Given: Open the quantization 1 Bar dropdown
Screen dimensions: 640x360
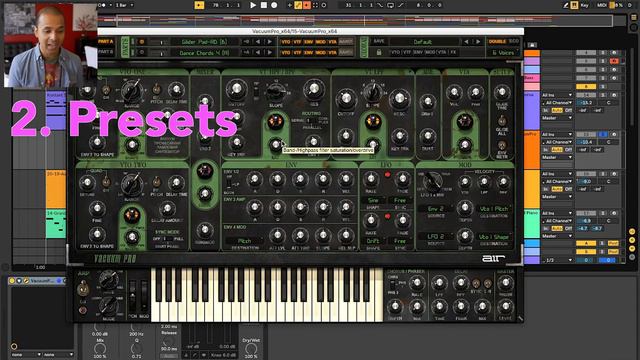Looking at the screenshot, I should coord(124,5).
